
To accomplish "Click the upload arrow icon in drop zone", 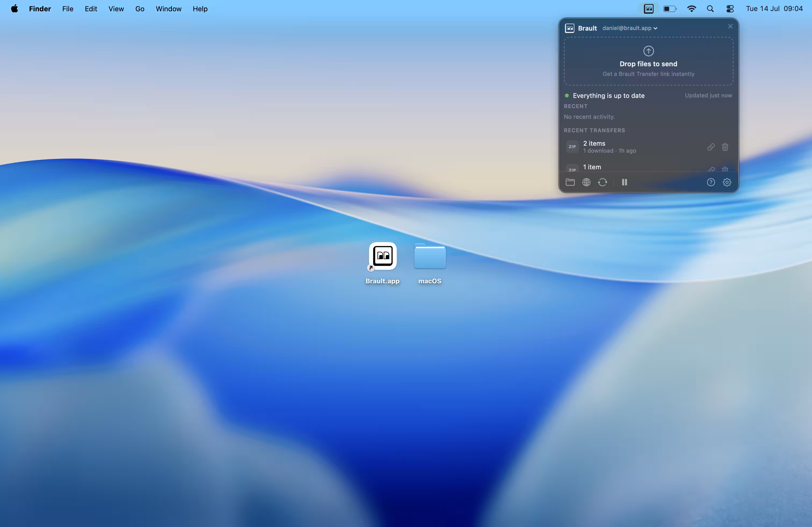I will pos(648,51).
